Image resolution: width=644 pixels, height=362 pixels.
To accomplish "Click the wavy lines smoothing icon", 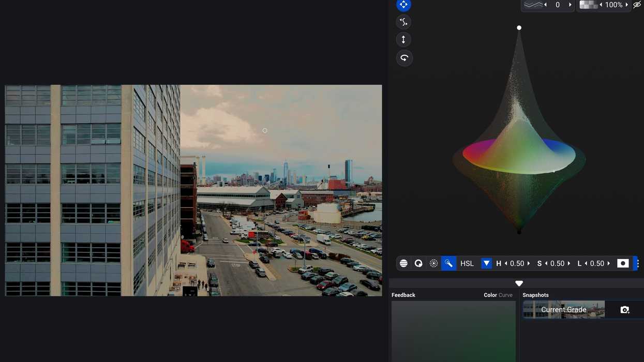I will point(533,5).
